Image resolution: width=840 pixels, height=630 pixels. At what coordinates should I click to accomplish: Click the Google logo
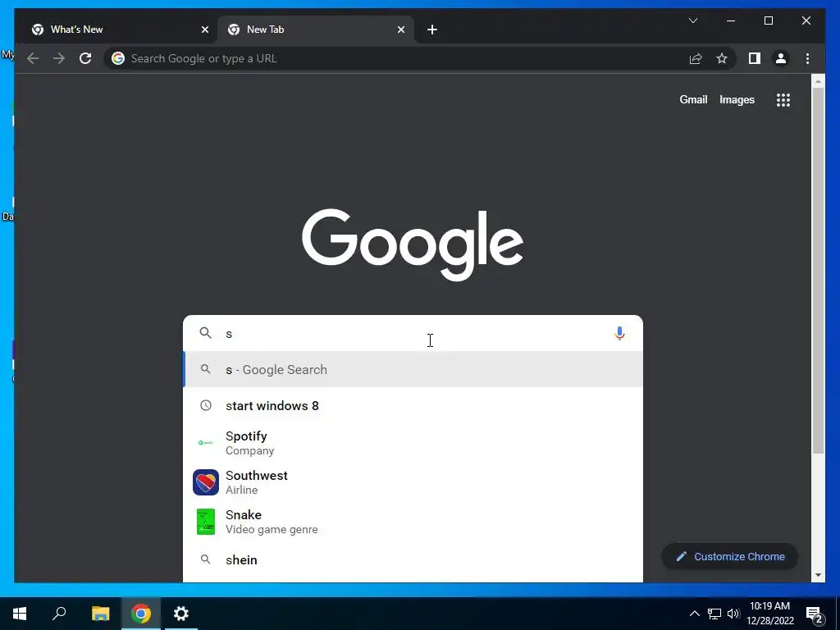click(413, 244)
